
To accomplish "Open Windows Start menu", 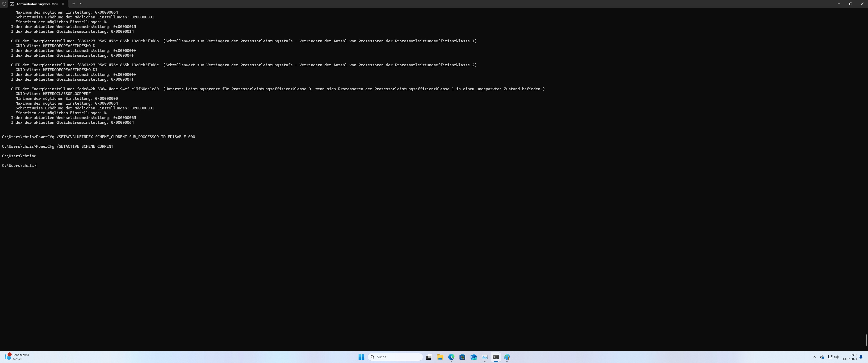I will [x=361, y=357].
